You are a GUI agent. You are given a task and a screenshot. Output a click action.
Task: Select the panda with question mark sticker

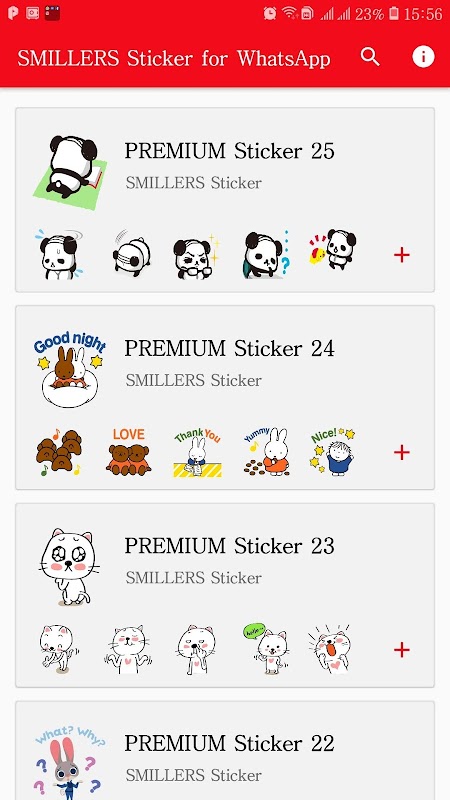coord(266,255)
